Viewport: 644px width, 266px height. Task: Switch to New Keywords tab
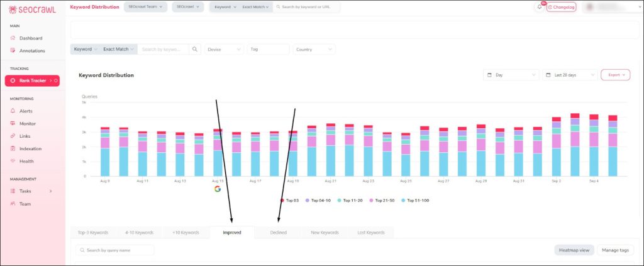coord(325,232)
